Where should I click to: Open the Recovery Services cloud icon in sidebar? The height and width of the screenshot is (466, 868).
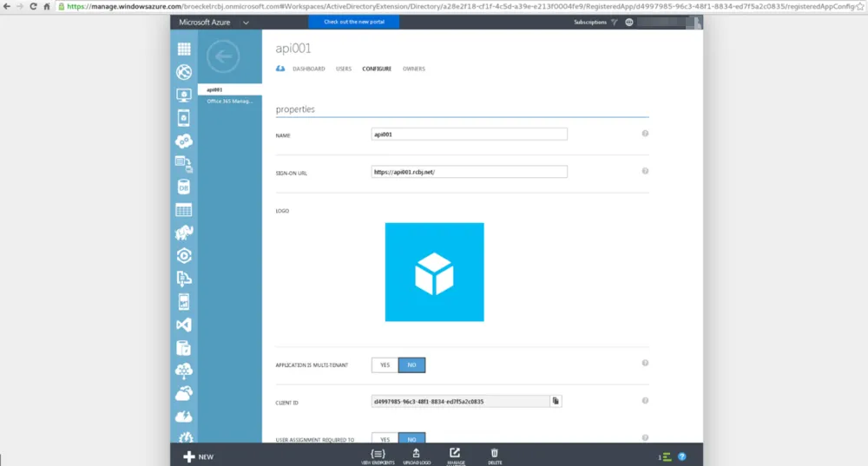click(184, 393)
